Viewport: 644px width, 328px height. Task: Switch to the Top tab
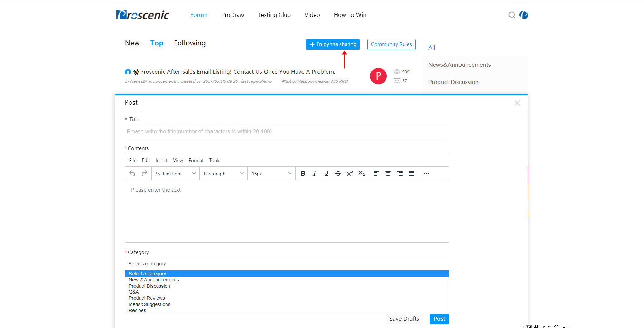(157, 43)
